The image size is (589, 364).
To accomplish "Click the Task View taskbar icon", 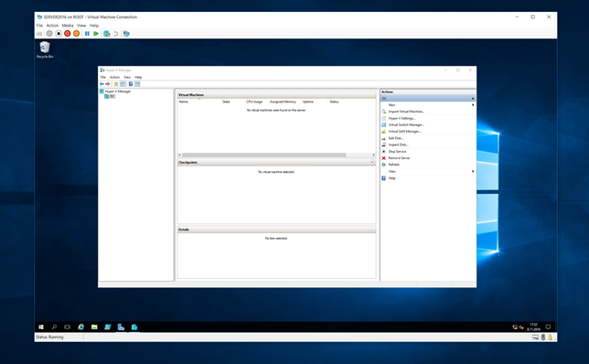I will coord(68,327).
